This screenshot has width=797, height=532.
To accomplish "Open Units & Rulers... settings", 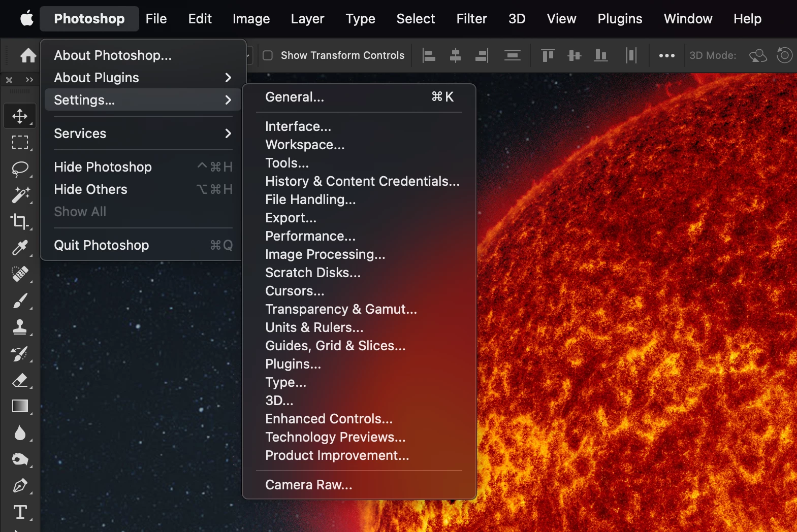I will tap(359, 327).
